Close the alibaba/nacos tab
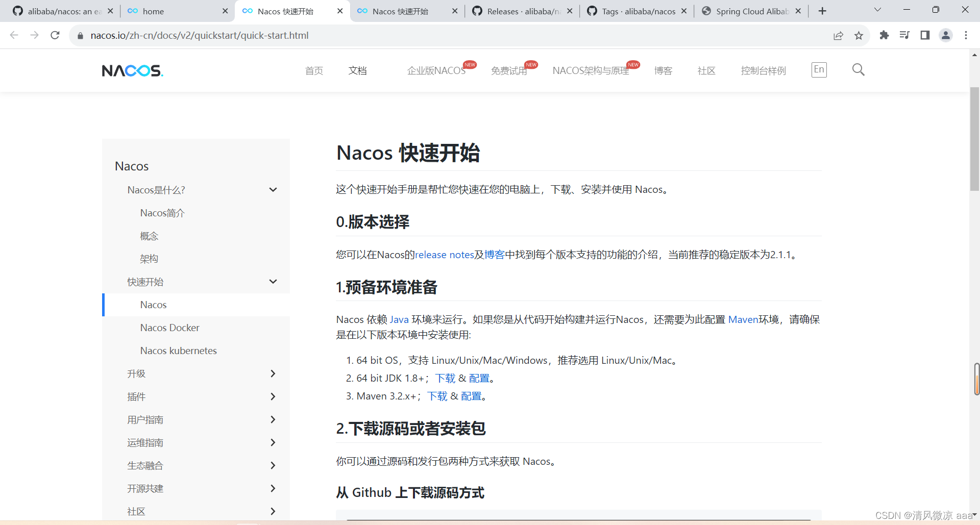The width and height of the screenshot is (980, 525). click(x=110, y=11)
